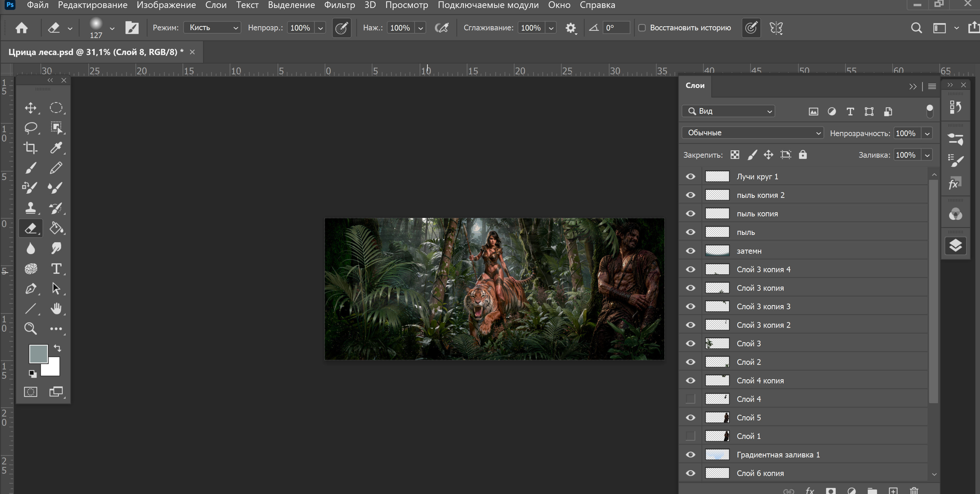
Task: Select the Hand tool
Action: (x=56, y=308)
